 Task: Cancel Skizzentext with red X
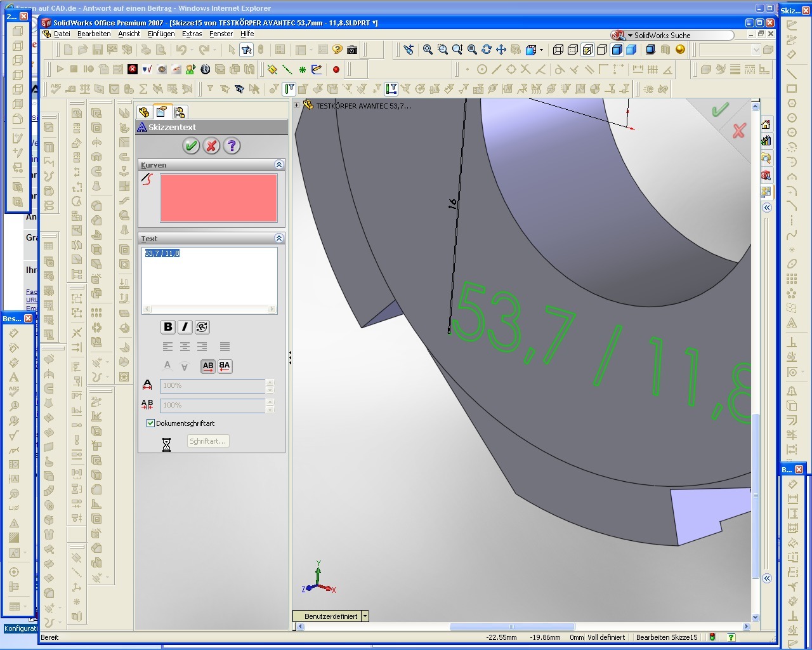point(211,146)
